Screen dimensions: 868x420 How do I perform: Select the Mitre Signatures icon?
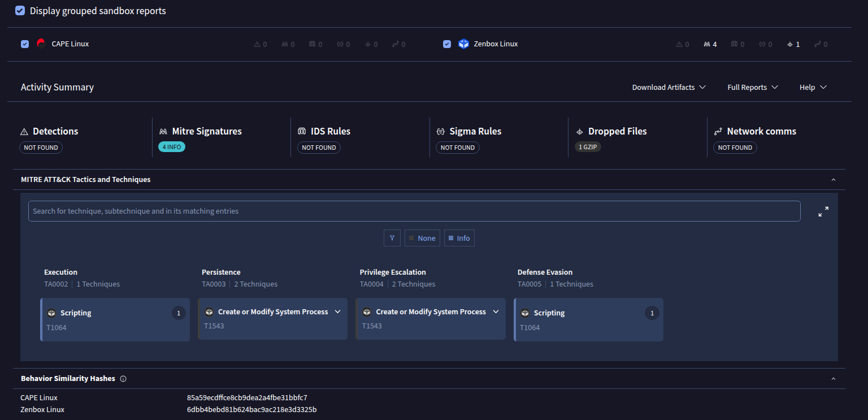[x=163, y=131]
